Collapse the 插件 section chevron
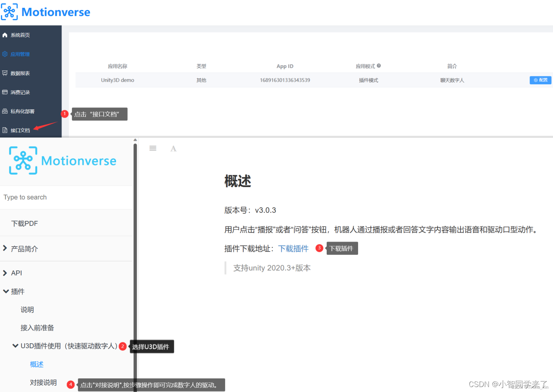Image resolution: width=553 pixels, height=392 pixels. (6, 291)
